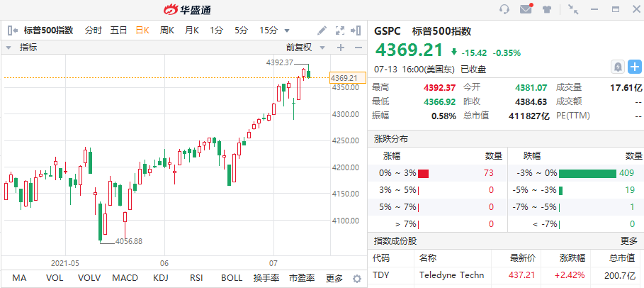Select the 4369.21 price axis label
This screenshot has height=288, width=644.
347,77
